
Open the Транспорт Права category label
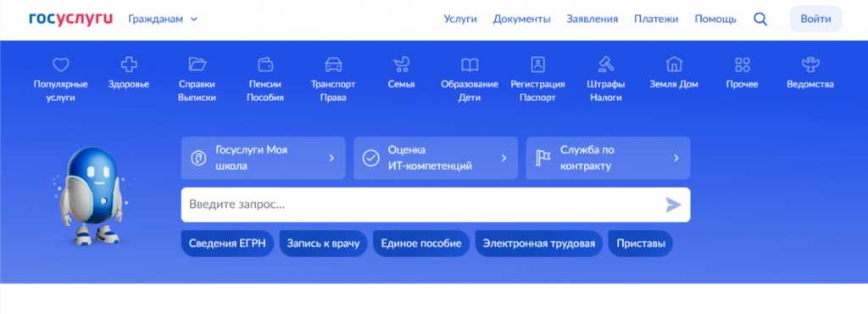click(x=333, y=92)
